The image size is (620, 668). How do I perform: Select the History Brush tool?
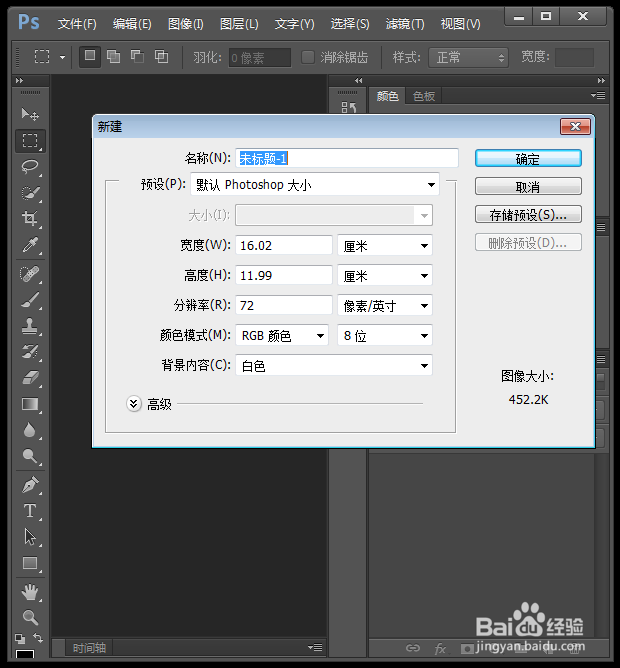30,352
